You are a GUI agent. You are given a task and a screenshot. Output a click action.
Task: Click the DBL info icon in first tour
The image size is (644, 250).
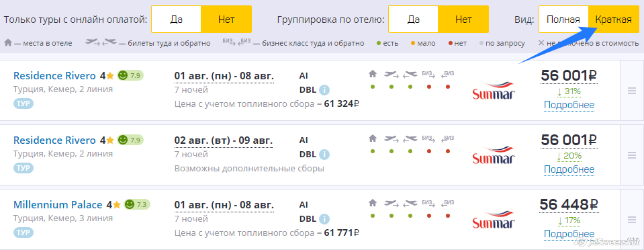coord(324,90)
